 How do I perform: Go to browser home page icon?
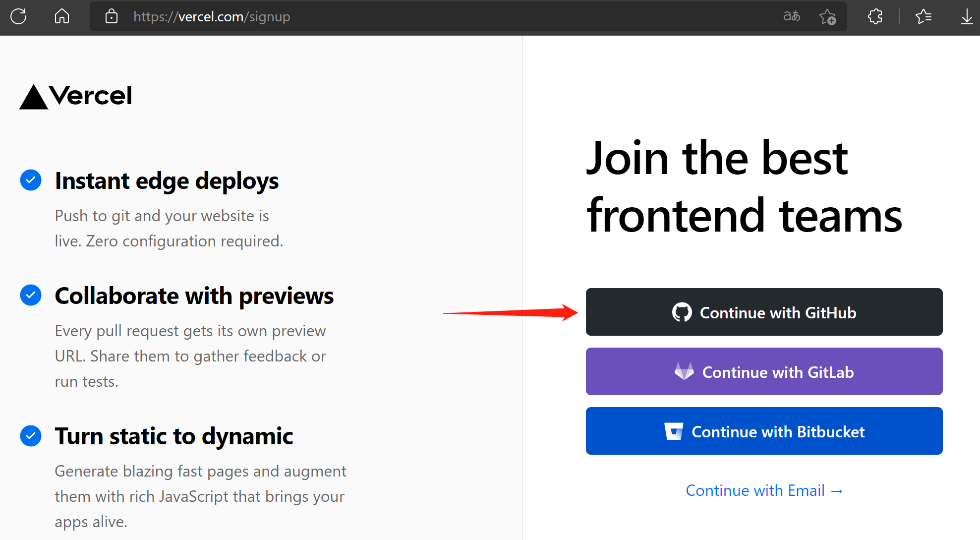tap(61, 16)
